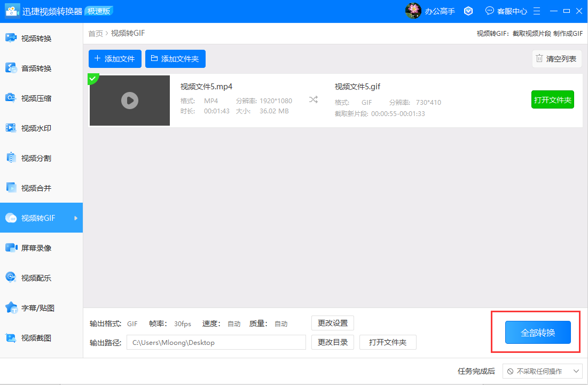Click the output path input field
The image size is (588, 385).
(x=216, y=342)
